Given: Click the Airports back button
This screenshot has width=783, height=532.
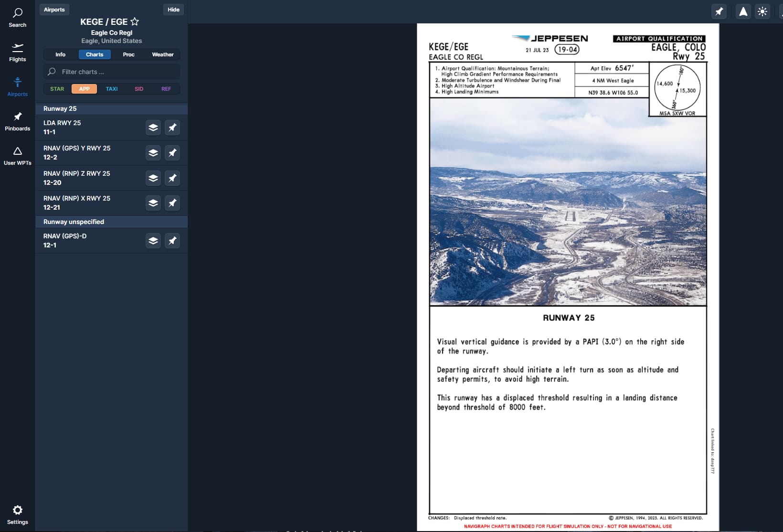Looking at the screenshot, I should (x=54, y=10).
